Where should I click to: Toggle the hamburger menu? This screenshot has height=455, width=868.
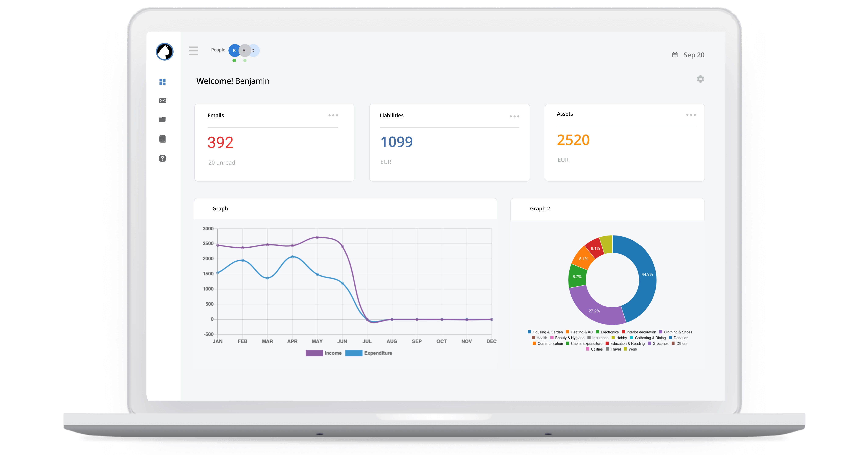click(194, 51)
